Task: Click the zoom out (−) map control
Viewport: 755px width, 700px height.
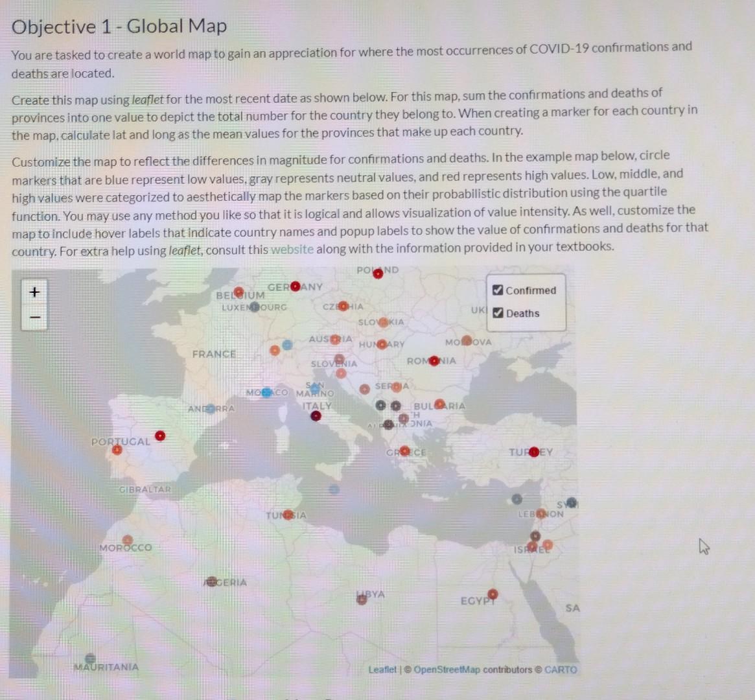Action: point(34,317)
